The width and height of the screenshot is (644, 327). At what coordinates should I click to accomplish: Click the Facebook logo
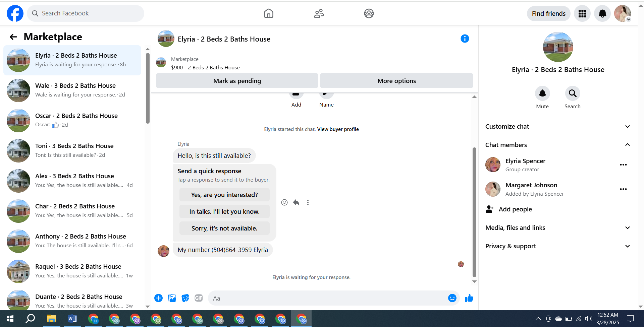(x=15, y=13)
